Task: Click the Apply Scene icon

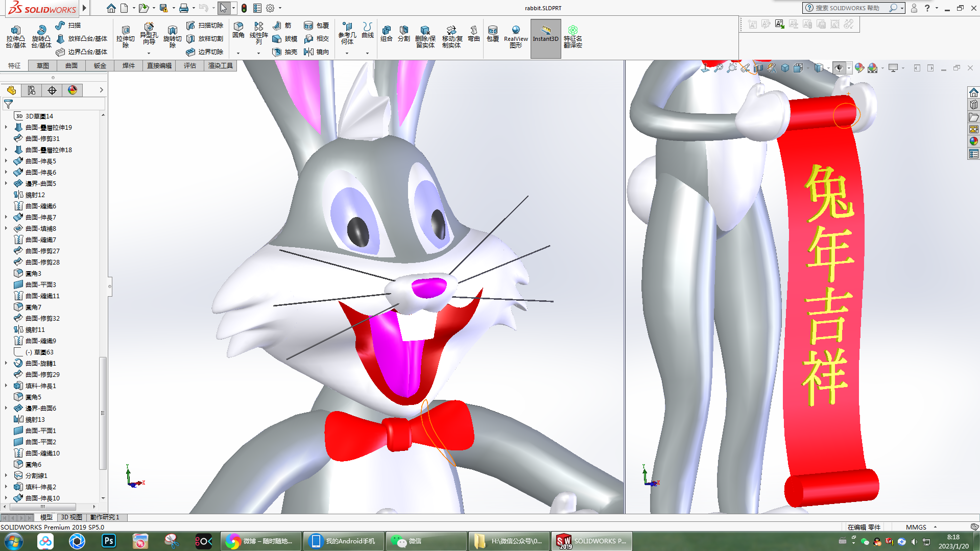Action: click(873, 68)
